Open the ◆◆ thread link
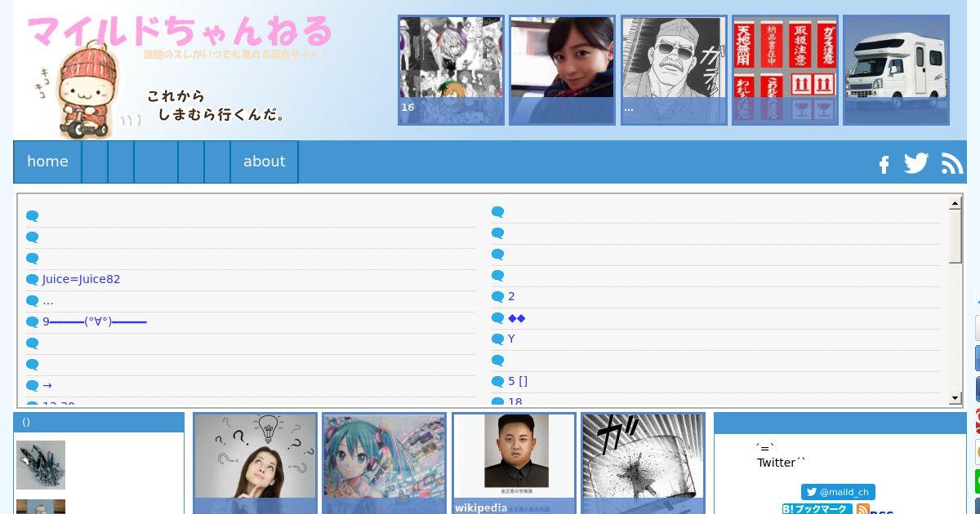Image resolution: width=980 pixels, height=514 pixels. point(517,317)
